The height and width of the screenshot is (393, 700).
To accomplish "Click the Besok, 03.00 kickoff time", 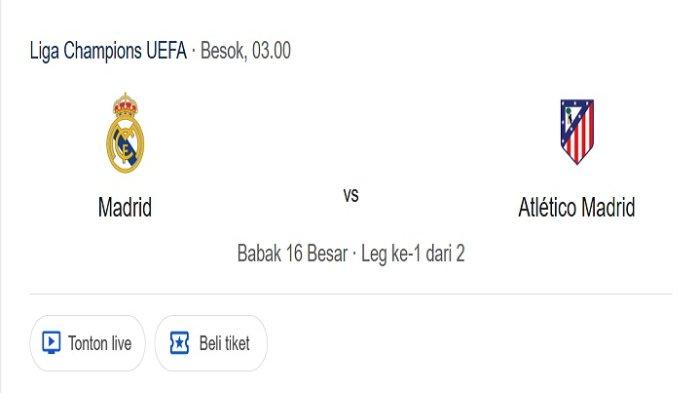I will click(246, 50).
